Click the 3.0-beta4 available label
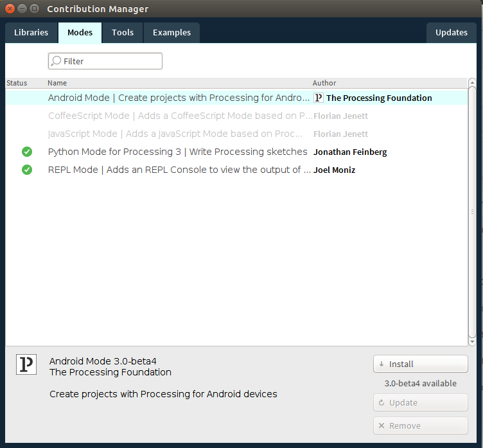Screen dimensions: 483x448 click(421, 383)
